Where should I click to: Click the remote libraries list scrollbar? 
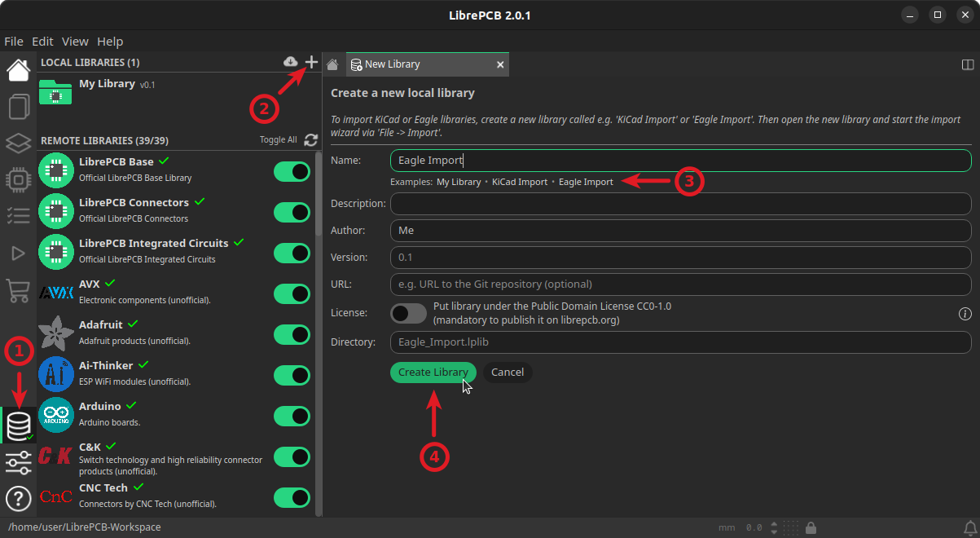click(x=319, y=194)
